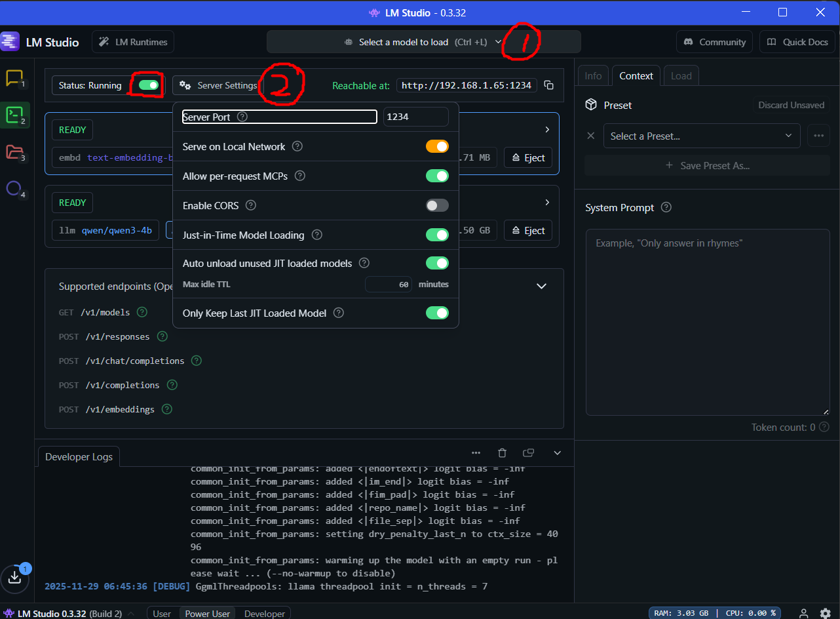The height and width of the screenshot is (619, 840).
Task: Enable the CORS toggle
Action: (x=436, y=205)
